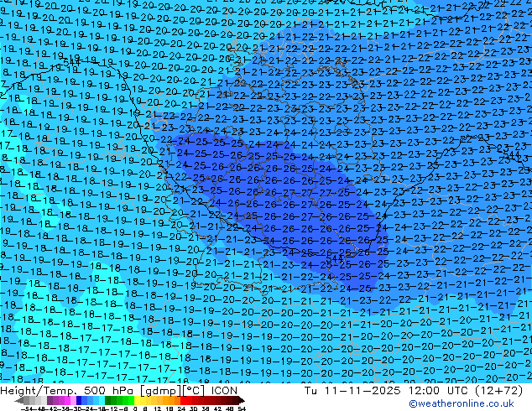This screenshot has height=411, width=532.
Task: Click the '(12+72)' forecast offset text
Action: (x=500, y=391)
